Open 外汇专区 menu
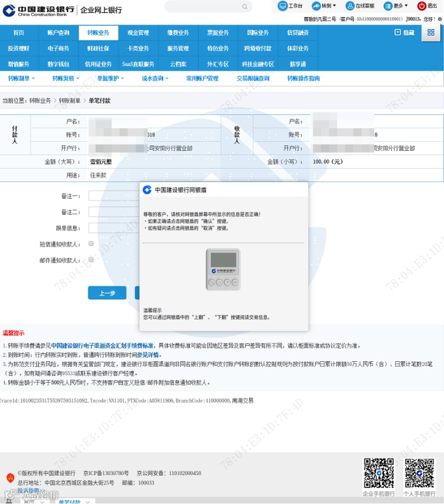The width and height of the screenshot is (444, 504). [218, 64]
